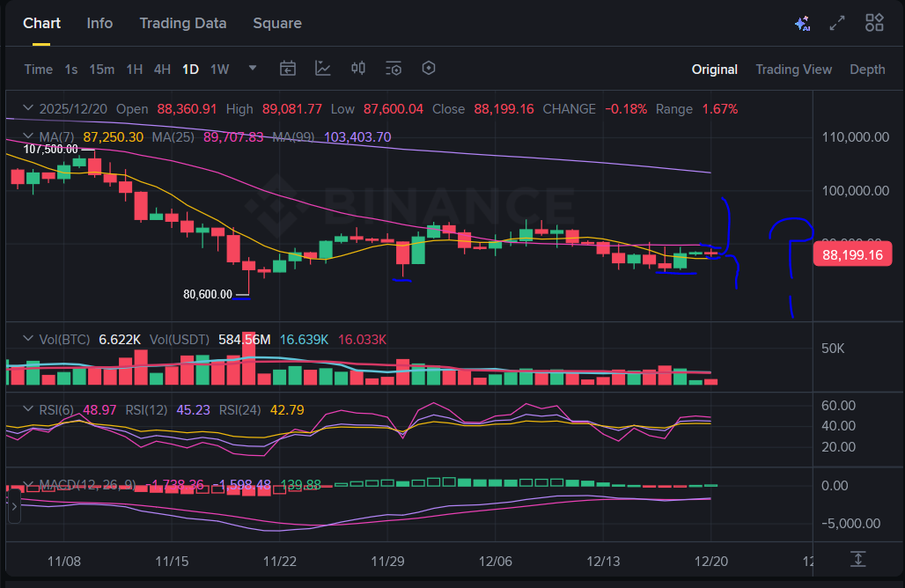The image size is (905, 588).
Task: Select the 4H time interval
Action: click(162, 70)
